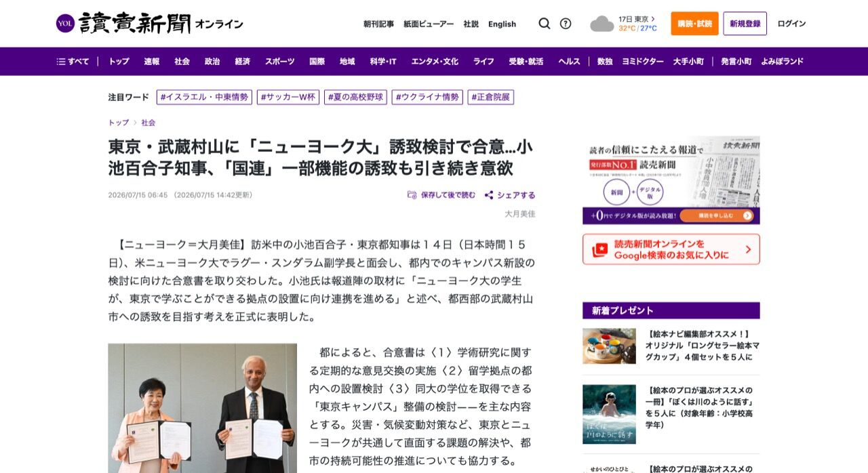868x473 pixels.
Task: Click the #夏の高校野球 tag
Action: [355, 97]
